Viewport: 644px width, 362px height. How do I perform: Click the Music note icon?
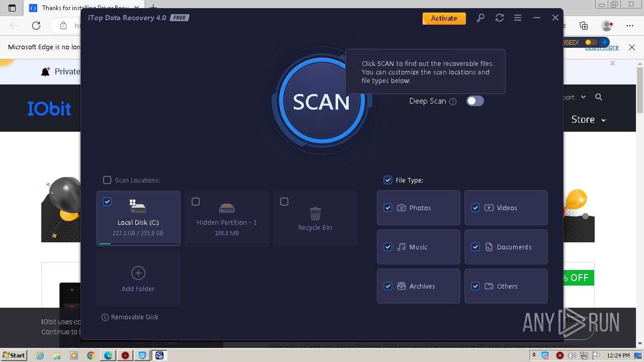point(401,247)
